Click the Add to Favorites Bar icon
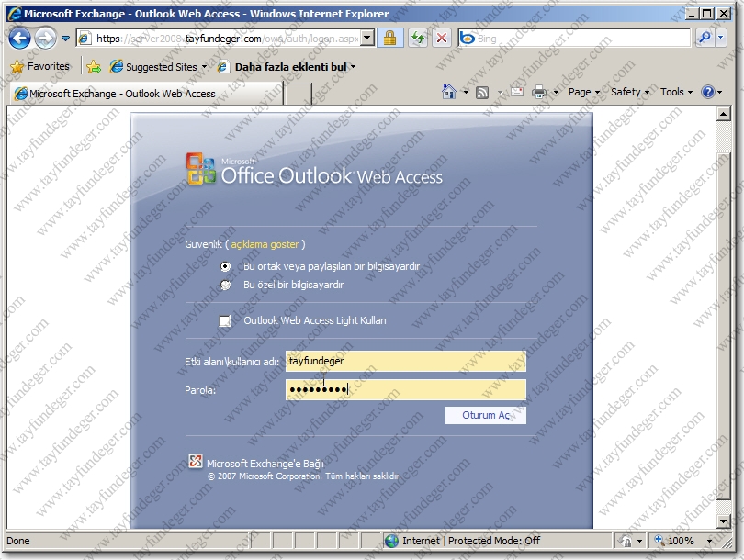Screen dimensions: 744x560 [x=94, y=67]
